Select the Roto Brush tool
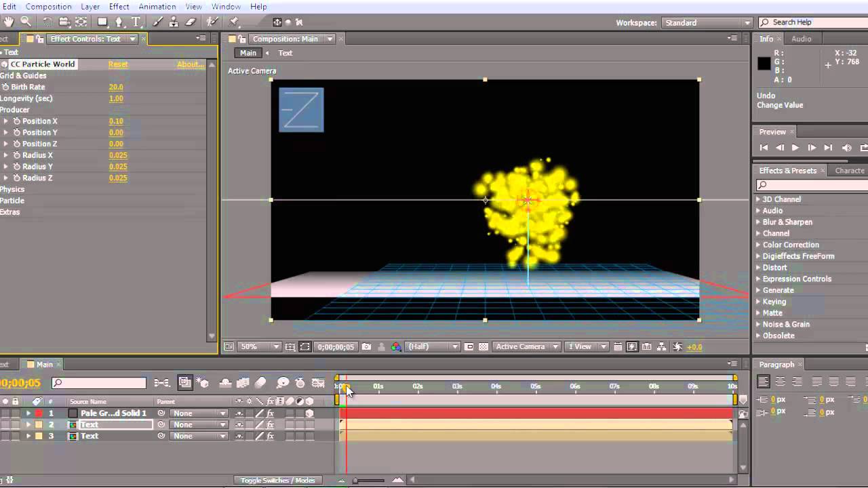The width and height of the screenshot is (868, 488). 213,22
